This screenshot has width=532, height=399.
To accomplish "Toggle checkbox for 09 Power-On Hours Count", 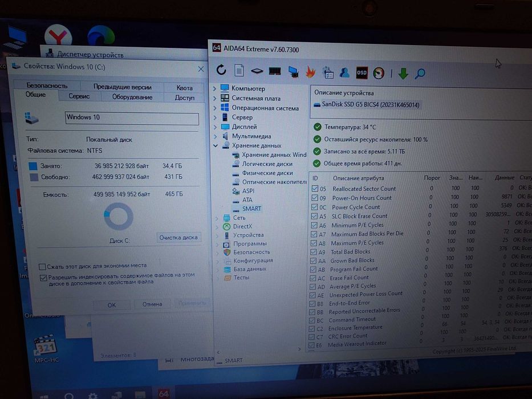I will coord(314,197).
